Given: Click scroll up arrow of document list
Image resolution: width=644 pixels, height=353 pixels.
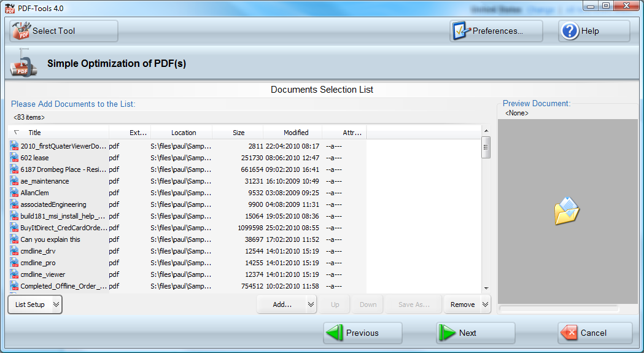Looking at the screenshot, I should tap(486, 131).
